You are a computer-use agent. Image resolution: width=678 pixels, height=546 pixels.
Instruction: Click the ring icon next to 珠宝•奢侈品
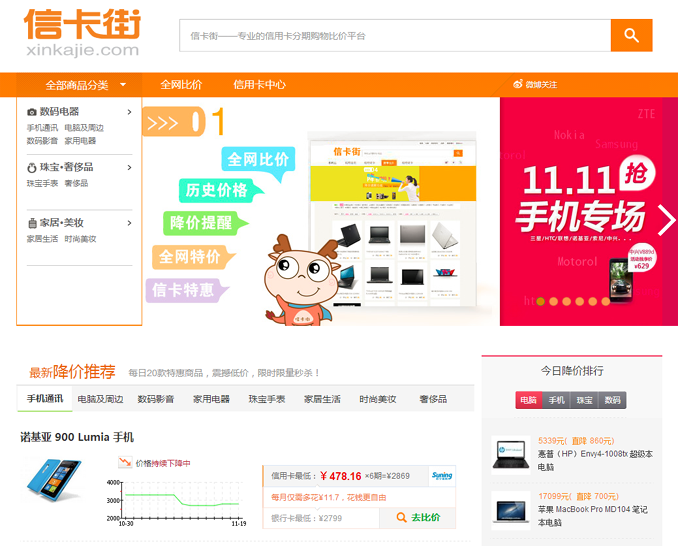pos(32,168)
